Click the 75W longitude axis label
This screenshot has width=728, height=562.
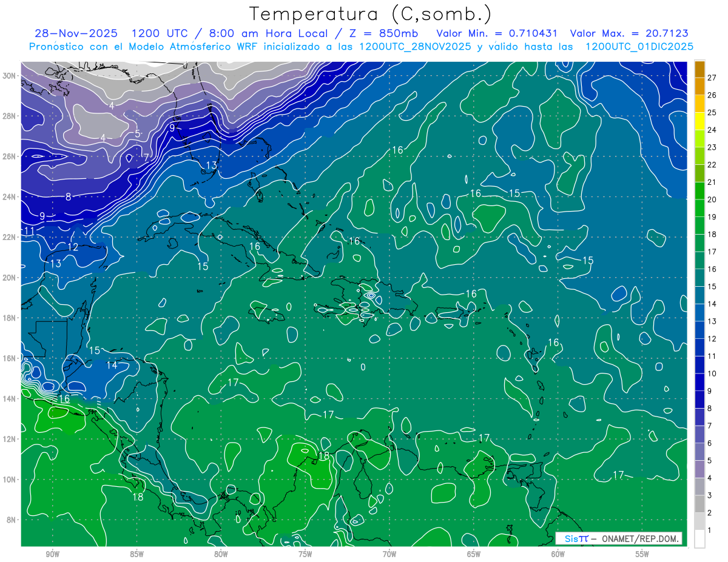pos(305,554)
